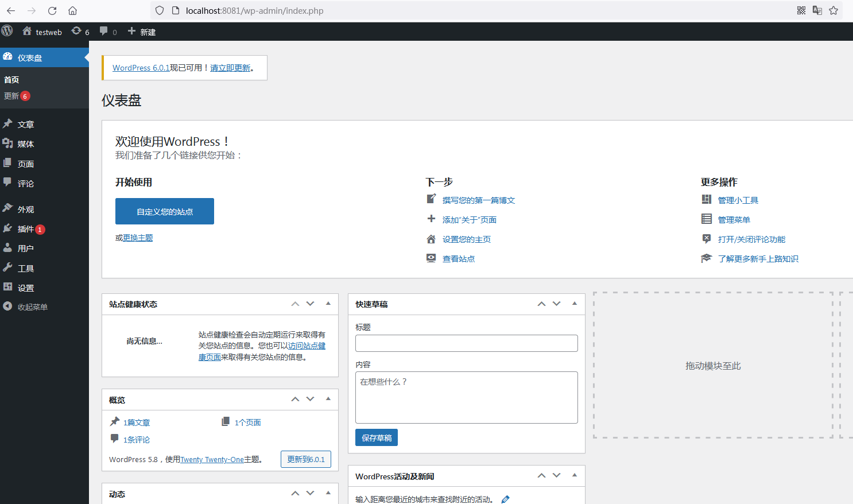Click the page icon next to 1个页面
The width and height of the screenshot is (853, 504).
226,421
